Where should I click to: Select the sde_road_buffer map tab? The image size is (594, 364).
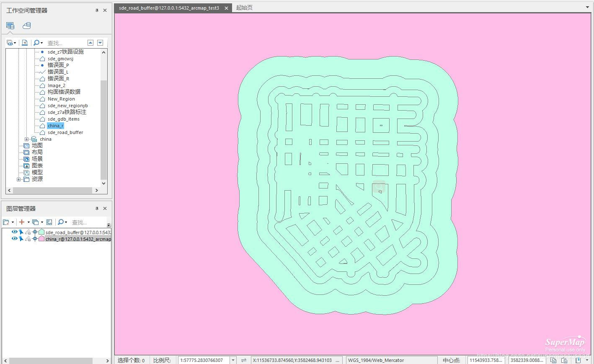tap(169, 8)
